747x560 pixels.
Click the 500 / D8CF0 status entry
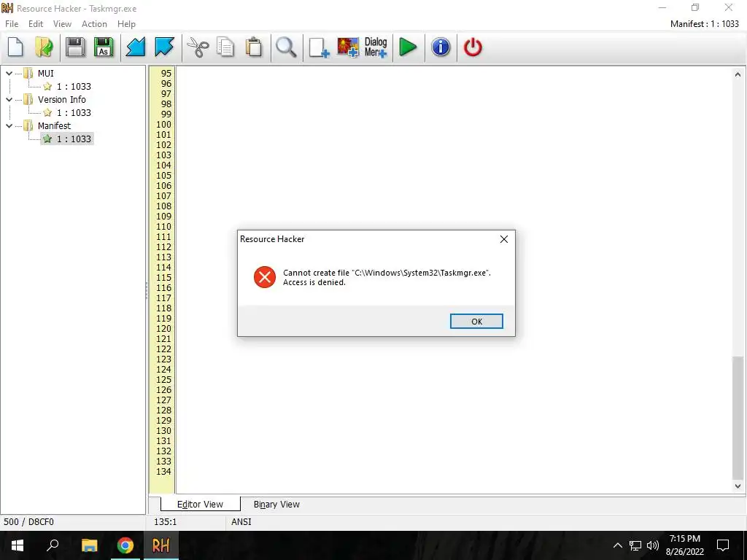tap(28, 522)
